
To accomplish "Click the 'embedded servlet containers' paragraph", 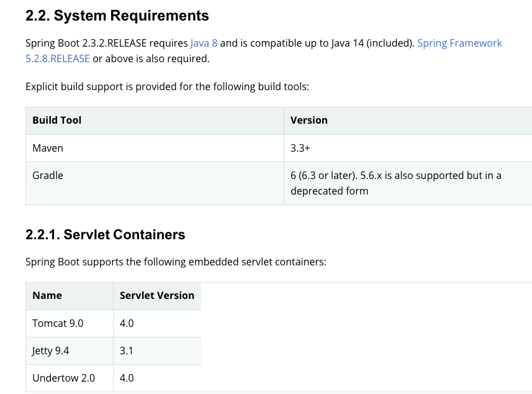I will point(176,262).
